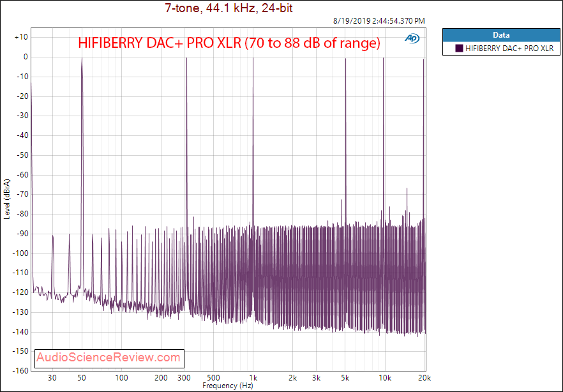Select the "-130" level axis label

20,312
